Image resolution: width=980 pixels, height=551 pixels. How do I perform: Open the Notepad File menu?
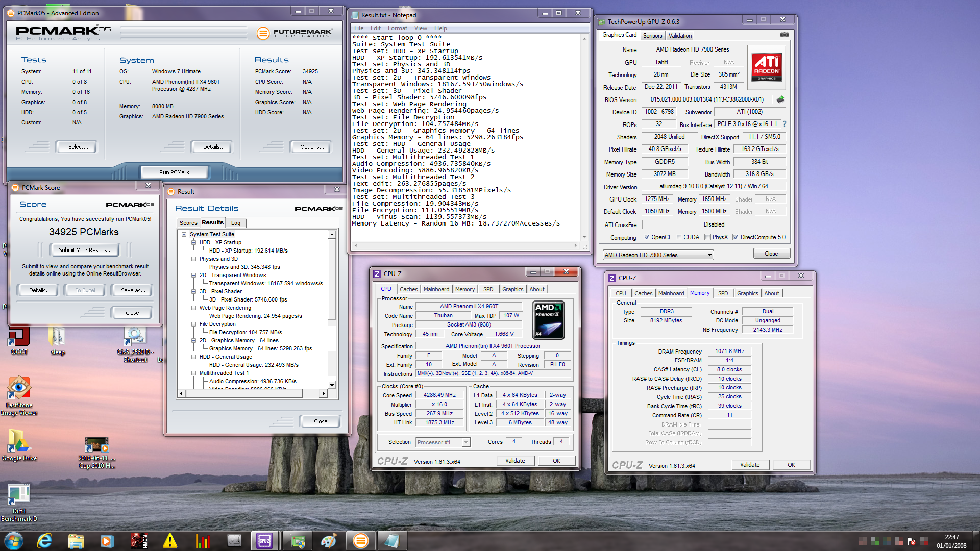pos(359,28)
